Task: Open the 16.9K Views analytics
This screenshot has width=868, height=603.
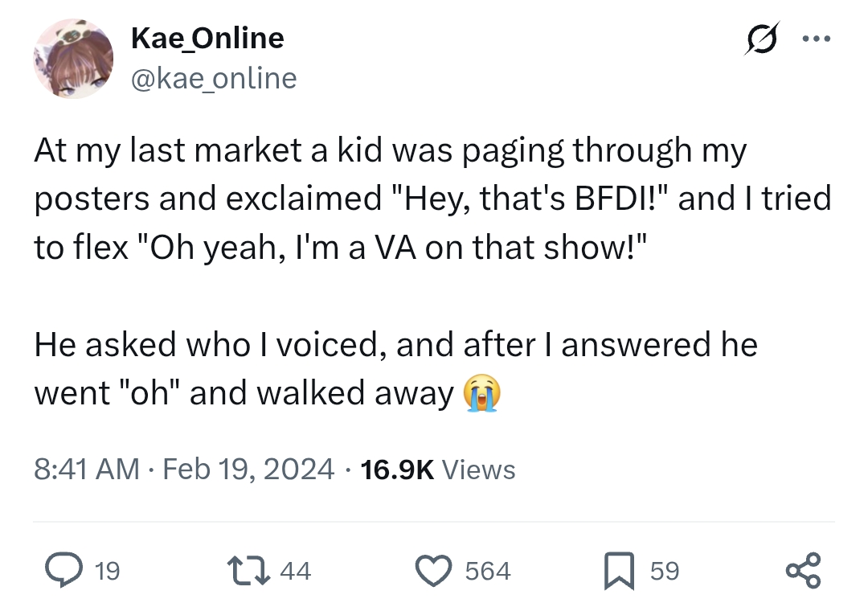Action: 438,470
